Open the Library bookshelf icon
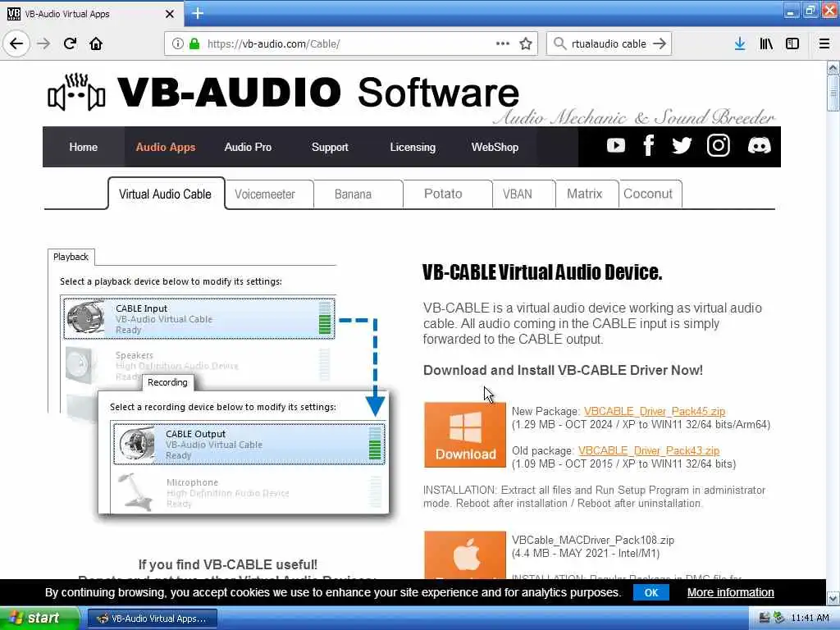 766,43
